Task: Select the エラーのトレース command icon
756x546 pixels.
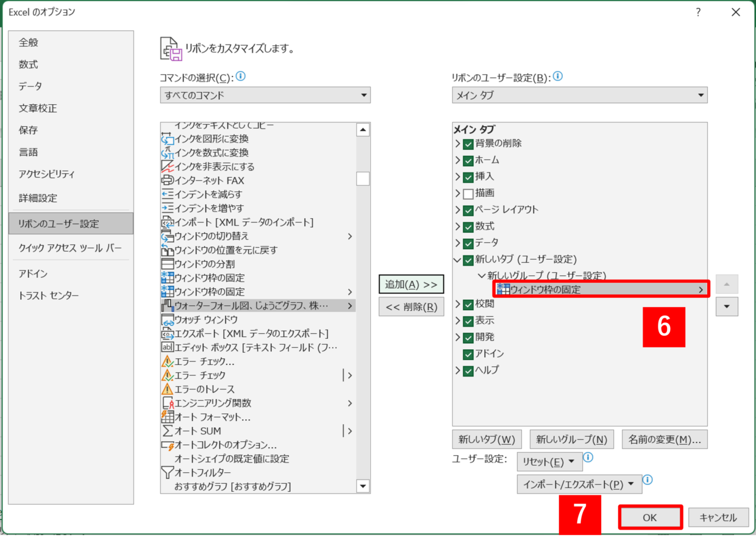Action: (168, 389)
